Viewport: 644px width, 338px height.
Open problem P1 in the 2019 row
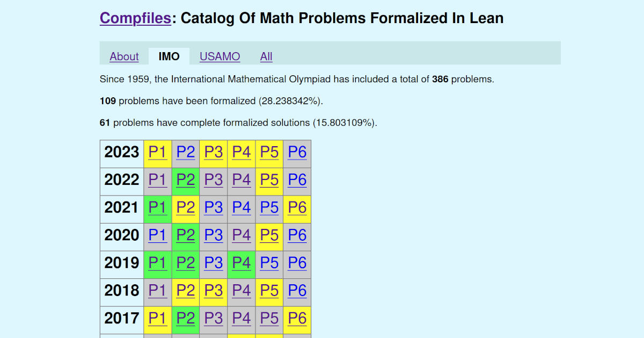(x=158, y=263)
